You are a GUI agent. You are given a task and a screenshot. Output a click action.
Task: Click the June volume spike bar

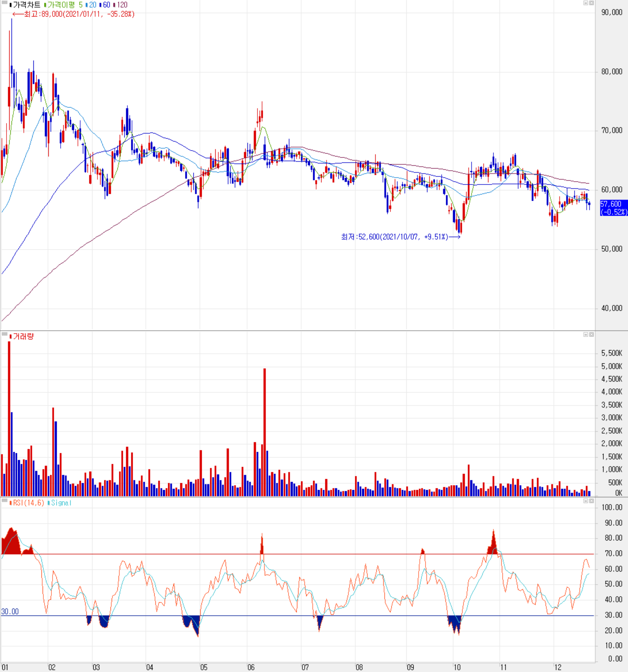pos(265,432)
